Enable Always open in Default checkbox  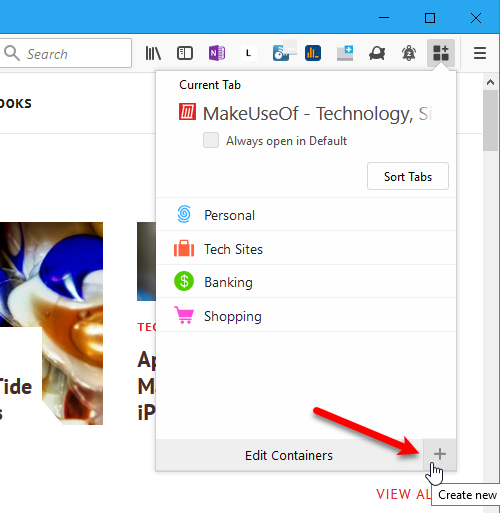coord(211,140)
